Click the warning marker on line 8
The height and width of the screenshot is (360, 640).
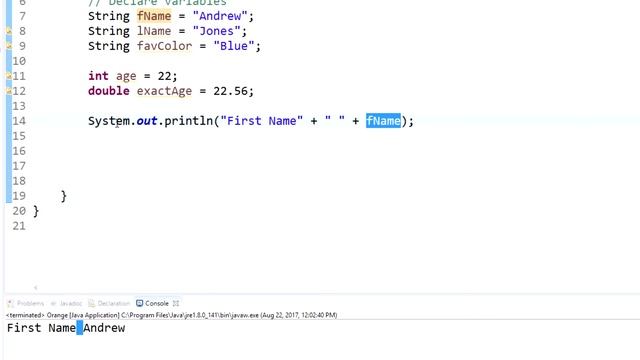pos(9,31)
